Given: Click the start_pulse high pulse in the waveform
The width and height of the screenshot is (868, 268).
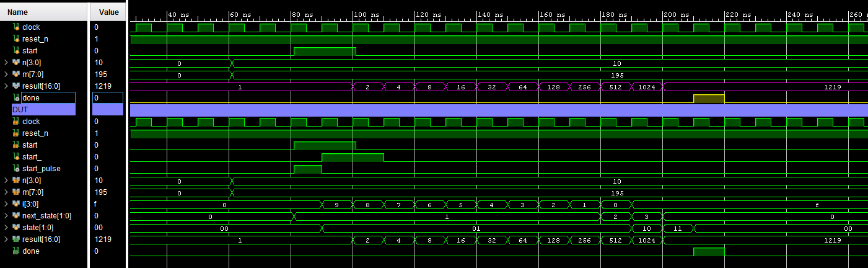Looking at the screenshot, I should point(308,169).
